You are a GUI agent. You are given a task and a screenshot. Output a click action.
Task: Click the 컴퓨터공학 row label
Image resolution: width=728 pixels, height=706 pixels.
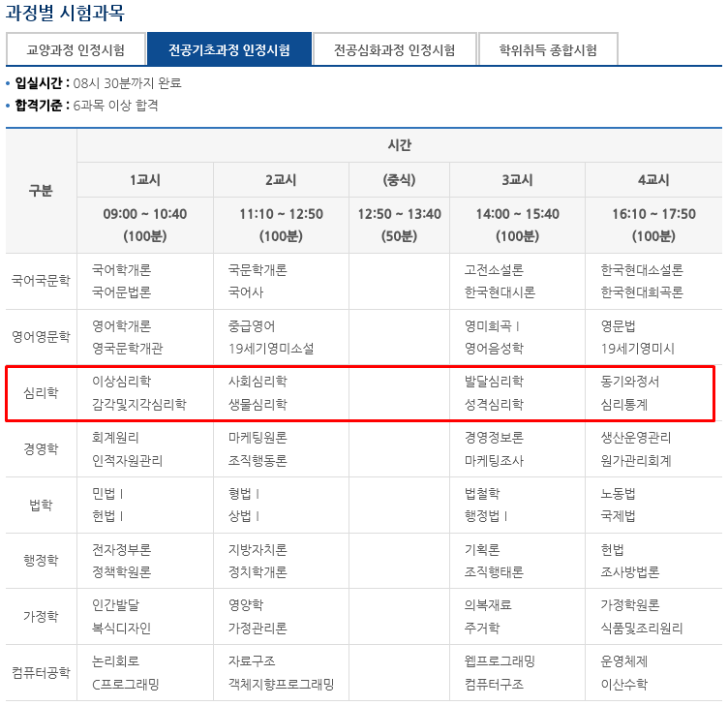(x=41, y=672)
